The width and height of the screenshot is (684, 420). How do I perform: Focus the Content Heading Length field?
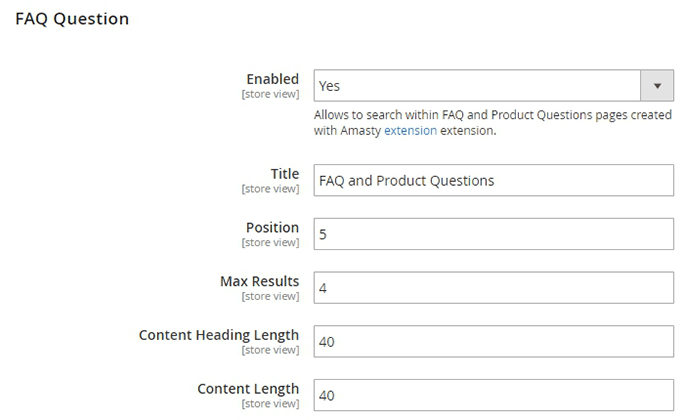(493, 342)
